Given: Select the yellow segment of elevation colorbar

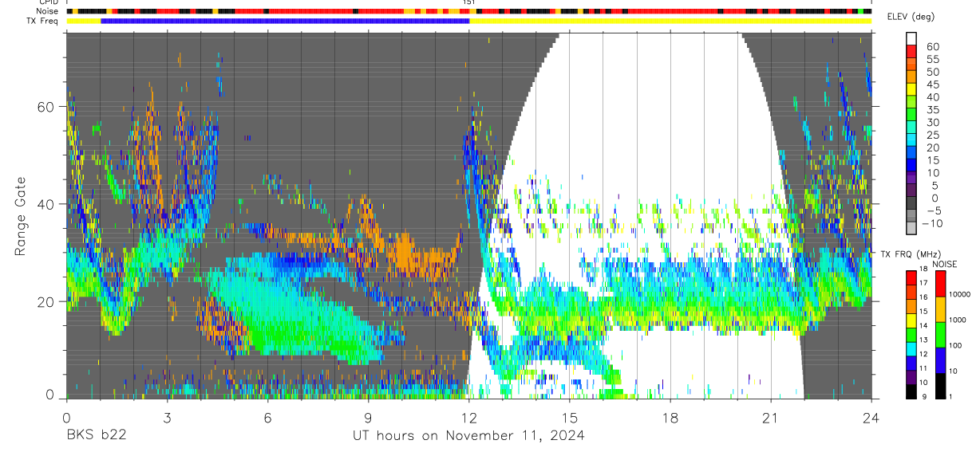Looking at the screenshot, I should [x=911, y=89].
